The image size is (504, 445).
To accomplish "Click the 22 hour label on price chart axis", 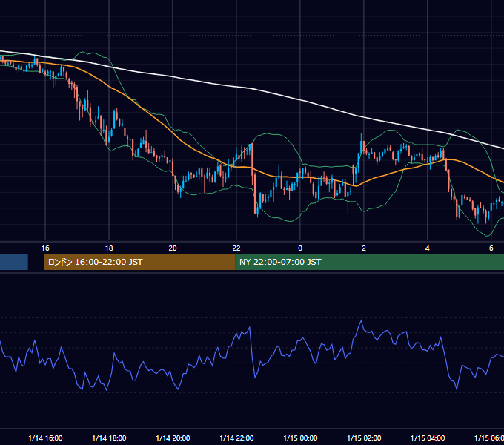I will 236,248.
